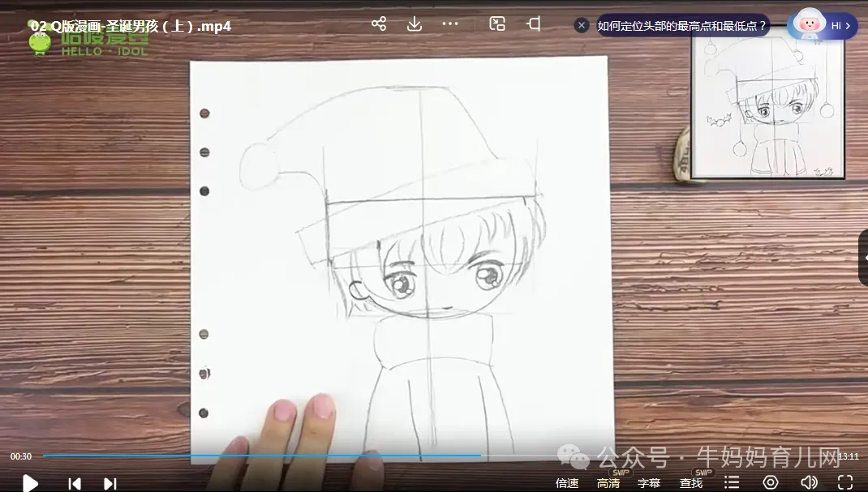This screenshot has width=868, height=492.
Task: Play the video
Action: [x=30, y=483]
